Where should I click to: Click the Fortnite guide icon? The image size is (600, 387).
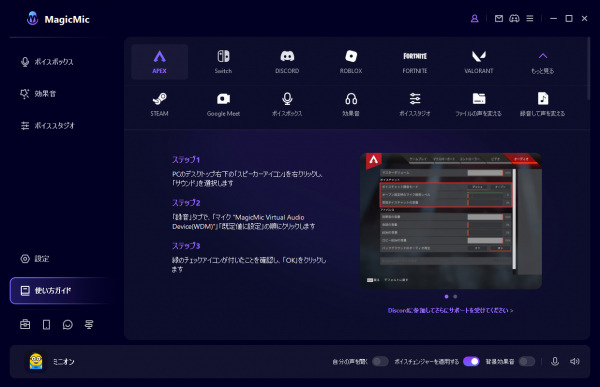click(x=415, y=62)
